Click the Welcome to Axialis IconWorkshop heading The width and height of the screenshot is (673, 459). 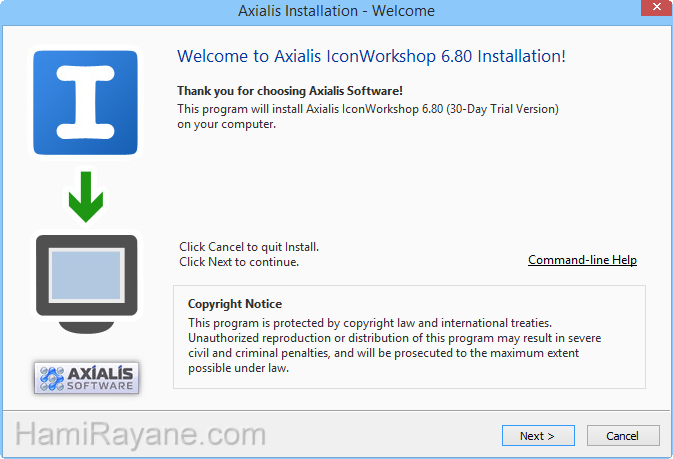pos(371,56)
